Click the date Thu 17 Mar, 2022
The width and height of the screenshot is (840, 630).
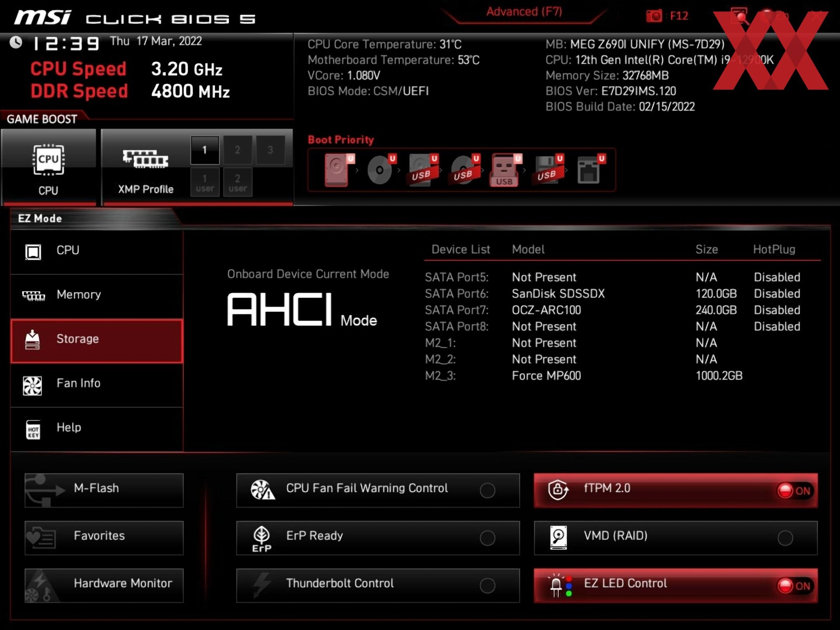tap(156, 41)
